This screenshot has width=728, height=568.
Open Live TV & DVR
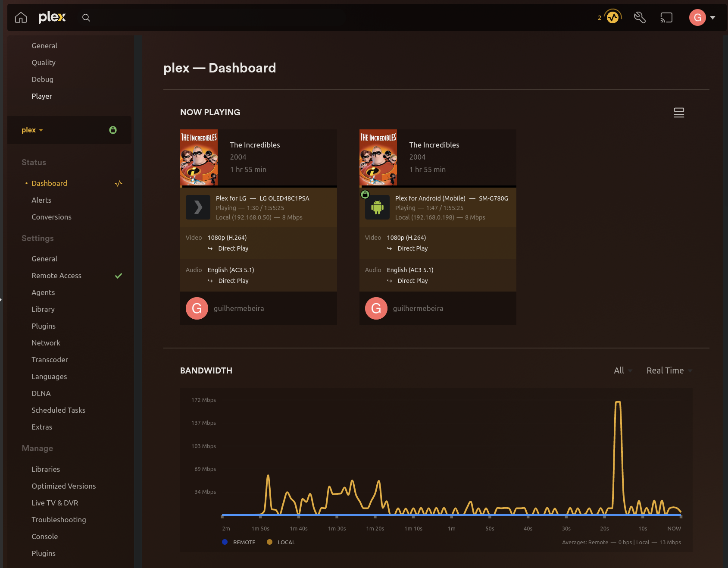55,503
